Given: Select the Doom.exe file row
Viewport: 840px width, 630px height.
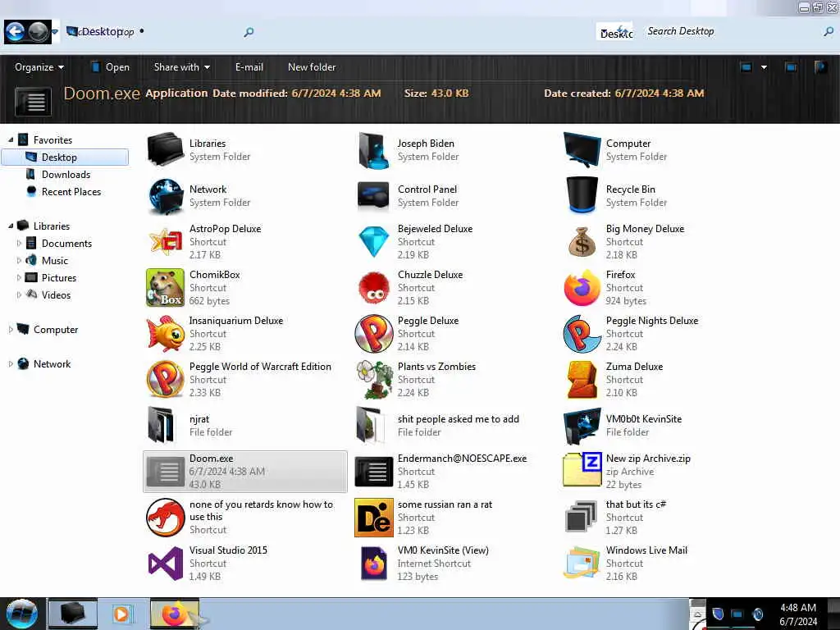Looking at the screenshot, I should point(244,472).
